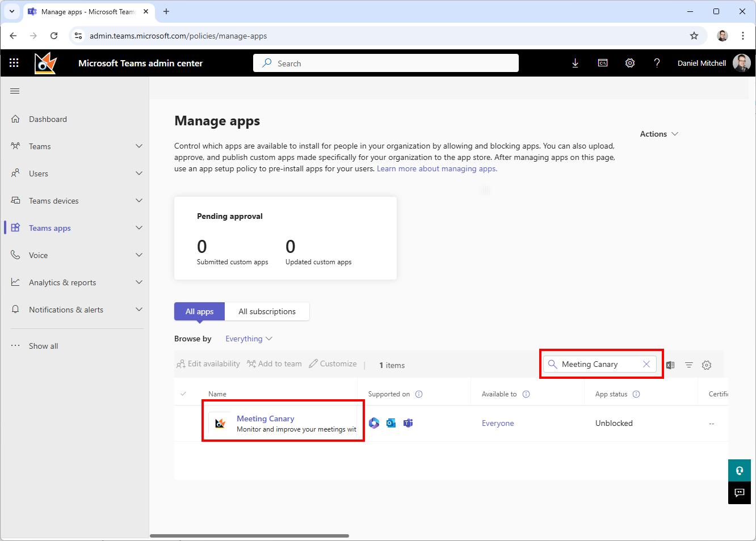Go to Dashboard in the sidebar
756x541 pixels.
pos(48,119)
